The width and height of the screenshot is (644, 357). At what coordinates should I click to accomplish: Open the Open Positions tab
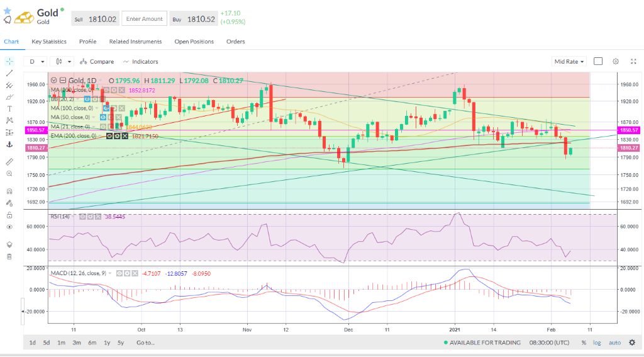(194, 42)
